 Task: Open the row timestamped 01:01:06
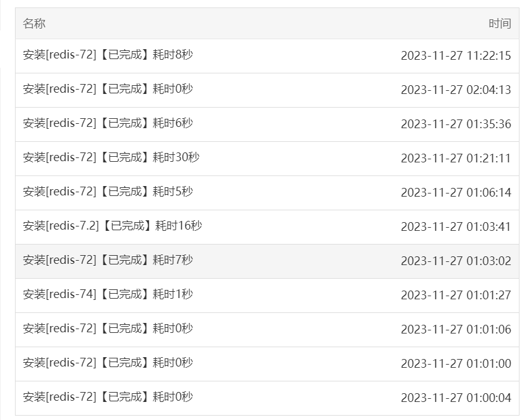[267, 330]
